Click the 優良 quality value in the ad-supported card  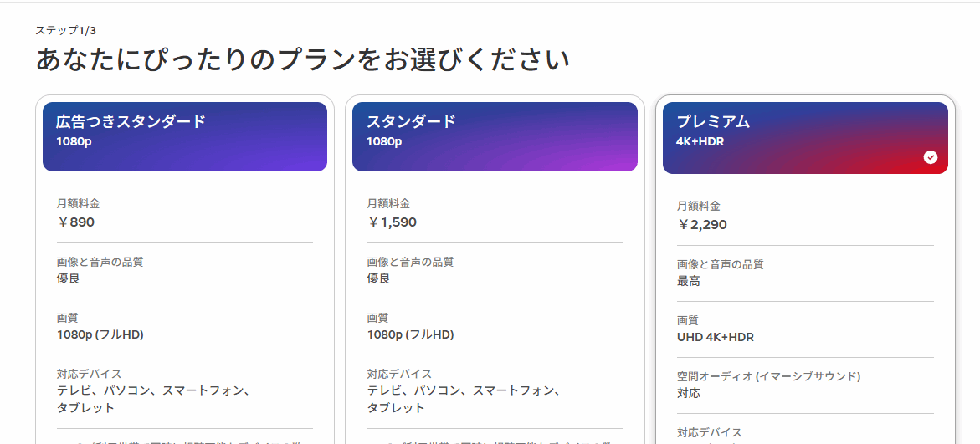pyautogui.click(x=68, y=278)
